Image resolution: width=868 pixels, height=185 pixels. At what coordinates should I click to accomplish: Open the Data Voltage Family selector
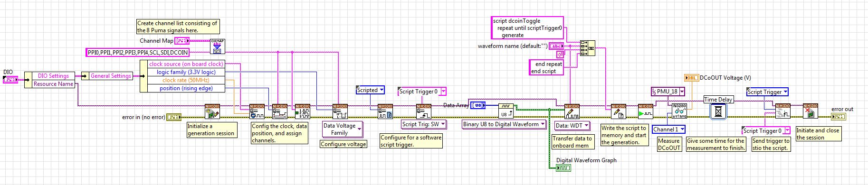(x=343, y=129)
